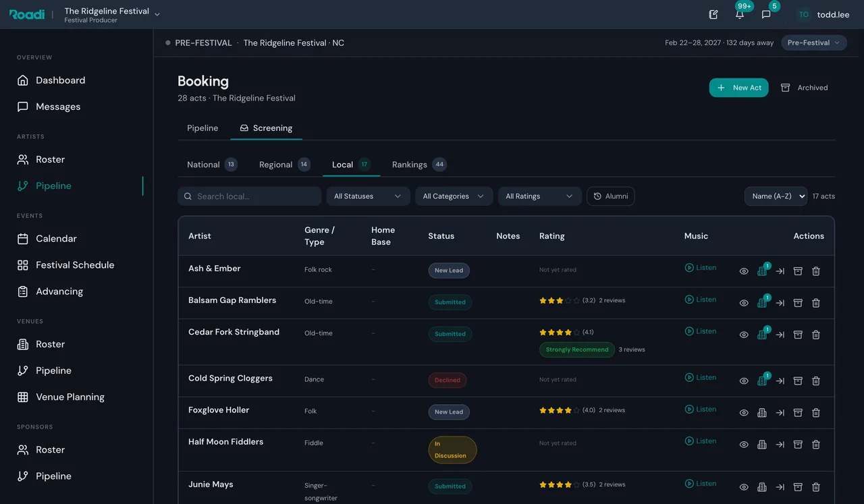Viewport: 864px width, 504px height.
Task: Open notes icon for Half Moon Fiddlers
Action: click(x=762, y=445)
